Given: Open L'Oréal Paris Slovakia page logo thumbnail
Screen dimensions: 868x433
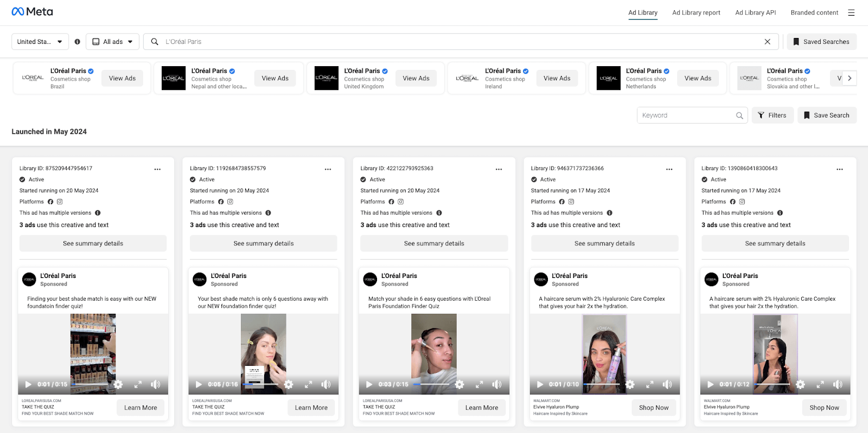Looking at the screenshot, I should coord(749,78).
